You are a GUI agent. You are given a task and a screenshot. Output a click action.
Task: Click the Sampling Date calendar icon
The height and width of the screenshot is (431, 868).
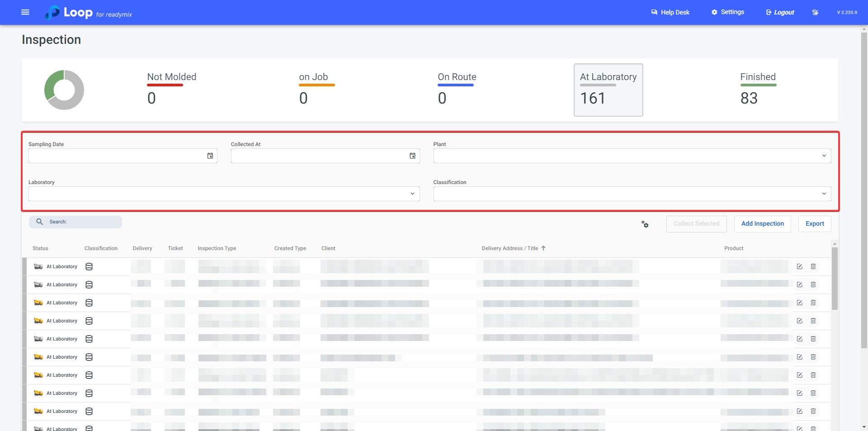210,156
